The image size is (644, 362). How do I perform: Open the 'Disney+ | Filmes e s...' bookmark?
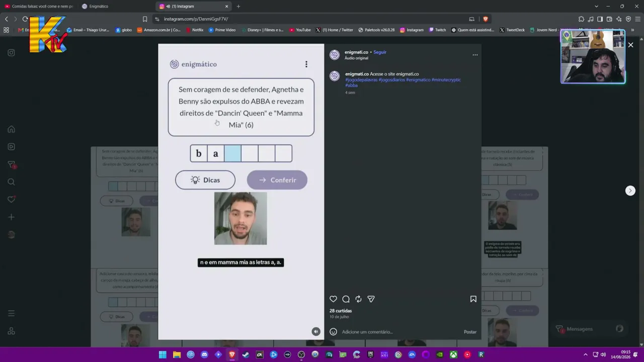pyautogui.click(x=263, y=30)
